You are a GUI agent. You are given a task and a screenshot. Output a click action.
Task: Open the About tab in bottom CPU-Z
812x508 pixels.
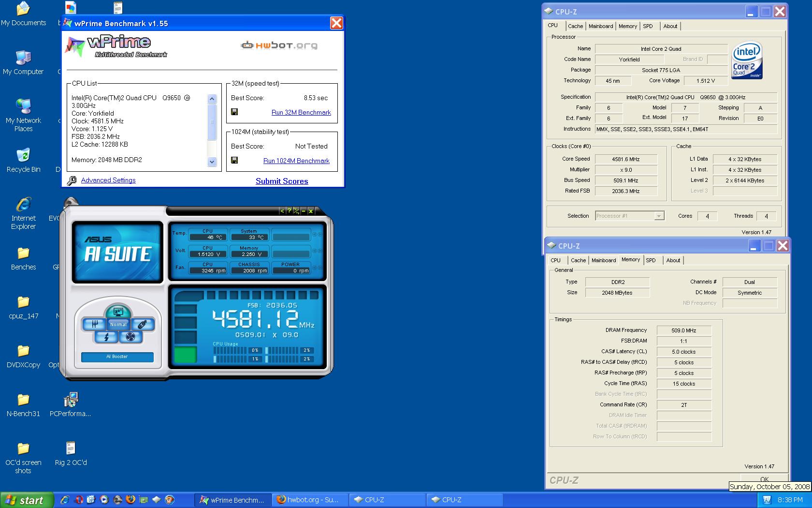(673, 260)
